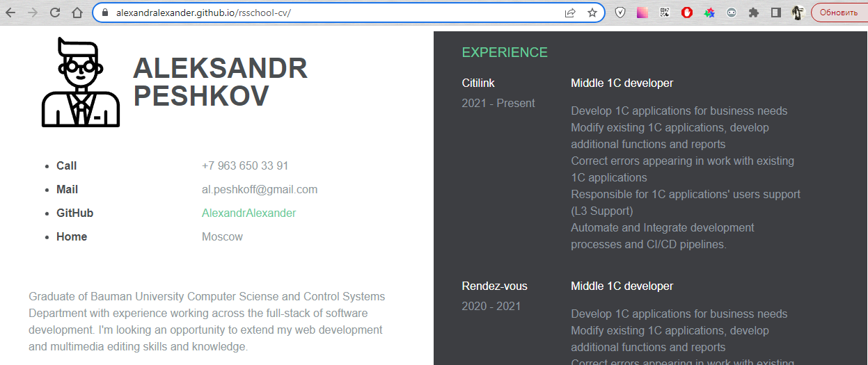Open the red stop-hand ad blocker extension

(687, 13)
